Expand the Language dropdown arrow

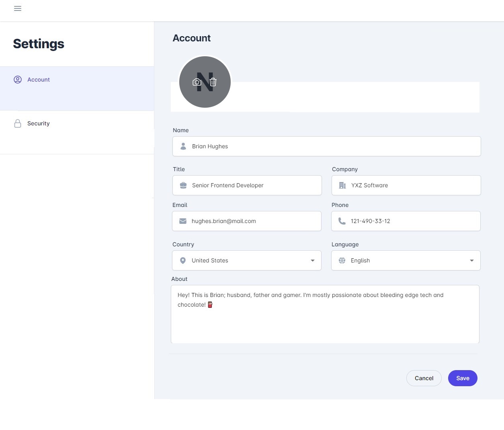point(472,260)
